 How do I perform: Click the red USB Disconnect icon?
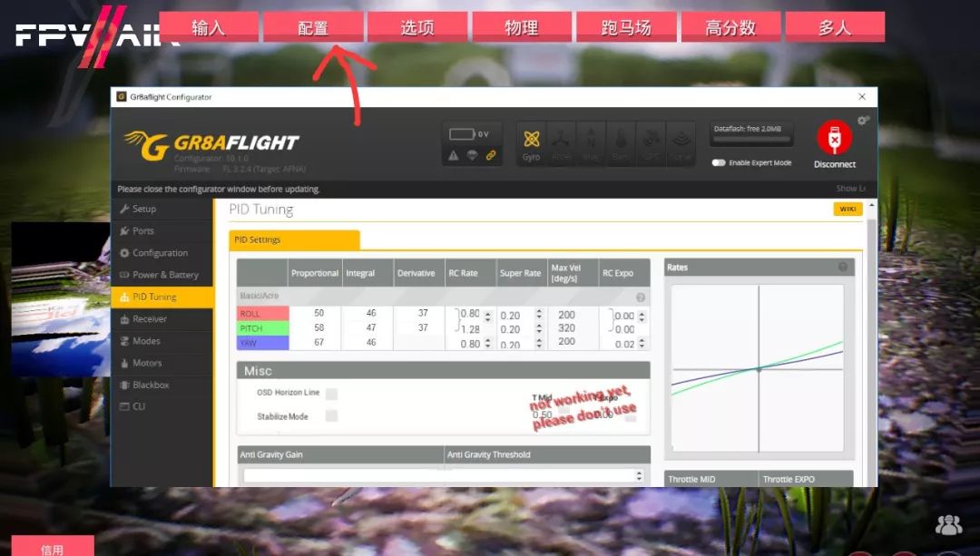834,139
